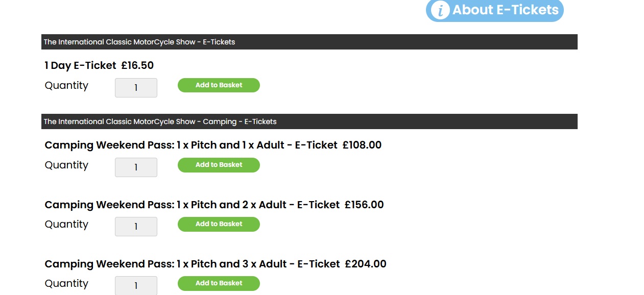Viewport: 644px width, 295px height.
Task: Add the 1 Pitch 3 Adult camping pass to basket
Action: coord(219,283)
